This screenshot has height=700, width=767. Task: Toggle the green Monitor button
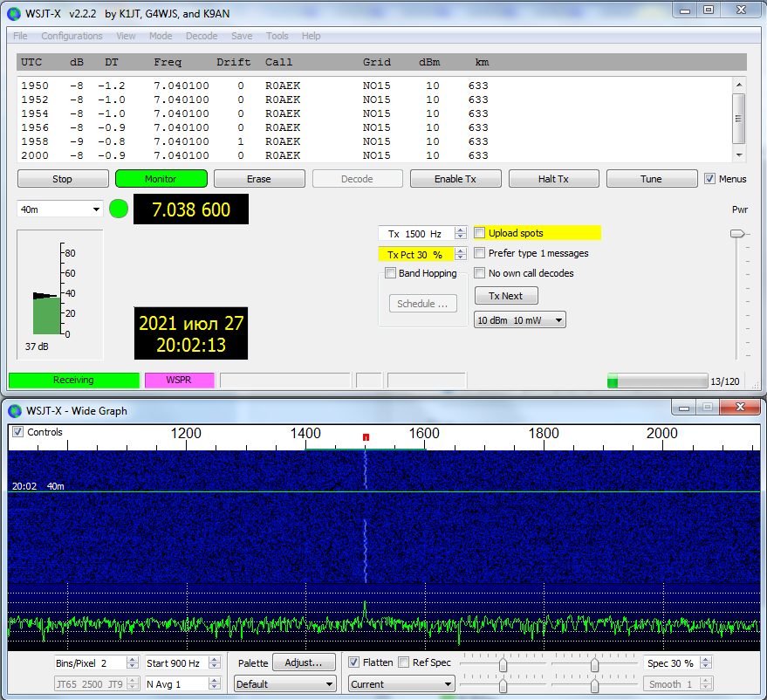(161, 179)
